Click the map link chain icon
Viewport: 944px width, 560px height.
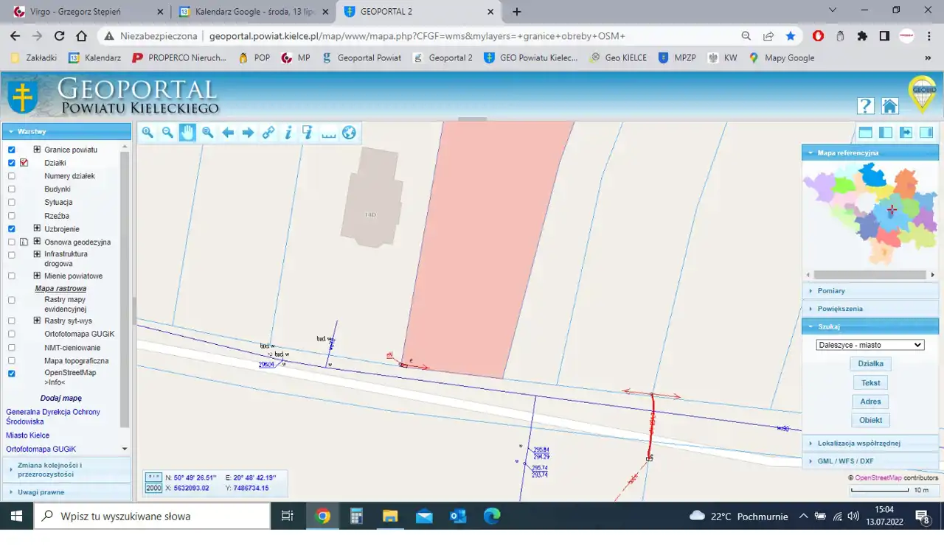tap(268, 133)
